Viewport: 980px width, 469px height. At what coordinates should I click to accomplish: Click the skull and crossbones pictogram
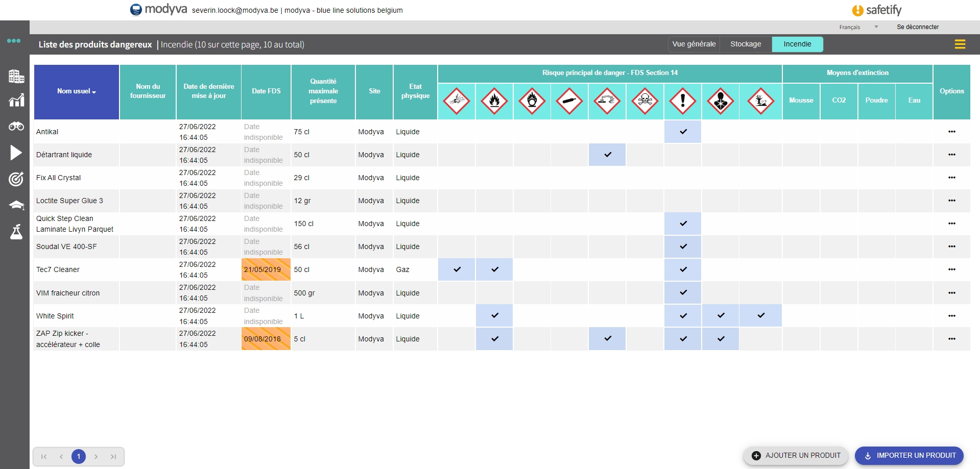pyautogui.click(x=645, y=101)
